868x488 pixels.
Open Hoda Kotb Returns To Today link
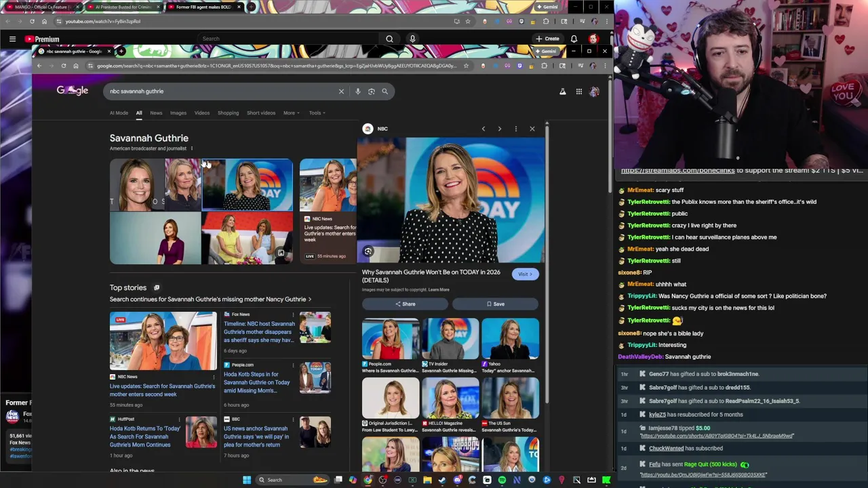click(144, 436)
